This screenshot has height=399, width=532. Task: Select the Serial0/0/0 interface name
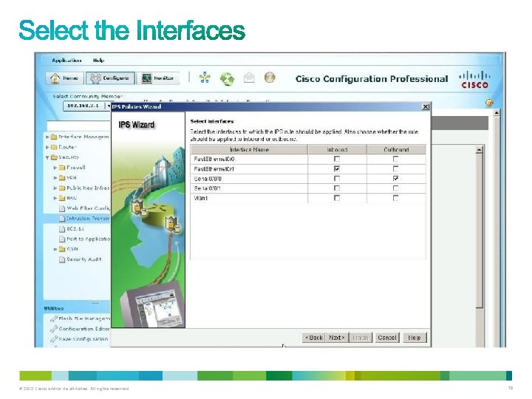coord(208,179)
